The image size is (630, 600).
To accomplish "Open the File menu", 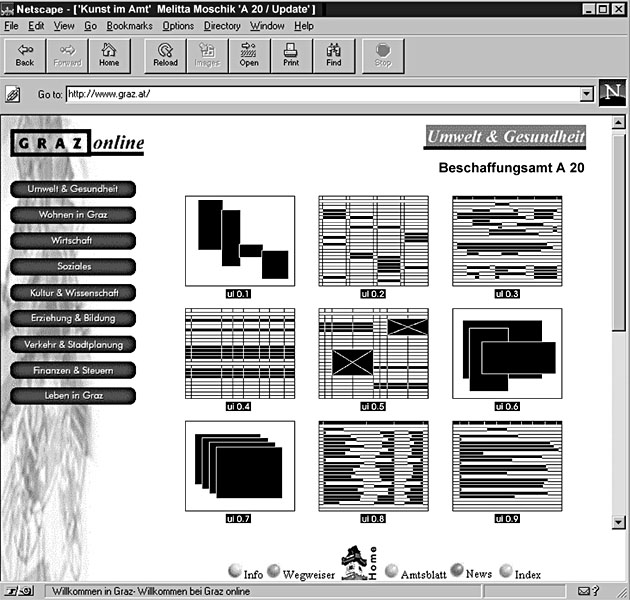I will click(11, 26).
